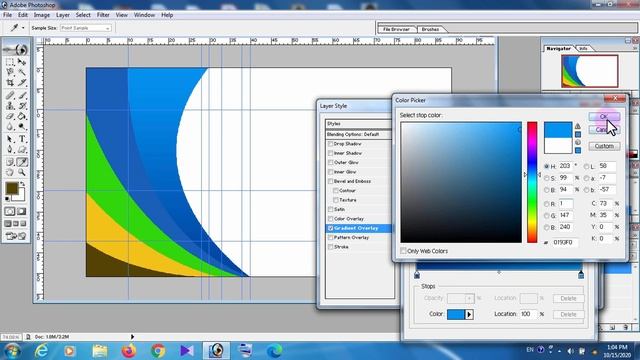This screenshot has width=640, height=360.
Task: Open the color stop arrow menu beside Color swatch
Action: click(x=469, y=314)
